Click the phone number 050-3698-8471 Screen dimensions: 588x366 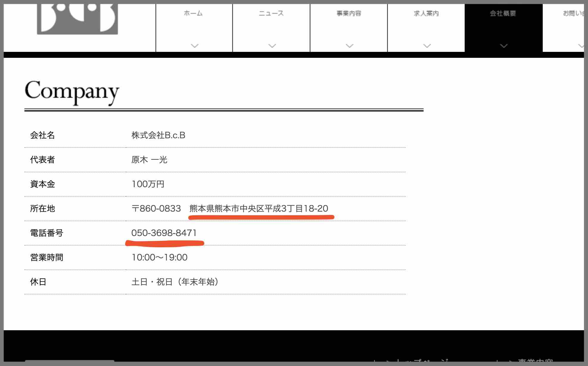pos(164,233)
